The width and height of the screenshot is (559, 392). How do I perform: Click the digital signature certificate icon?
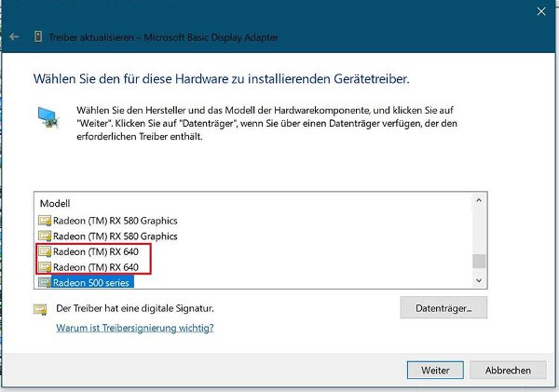point(40,309)
